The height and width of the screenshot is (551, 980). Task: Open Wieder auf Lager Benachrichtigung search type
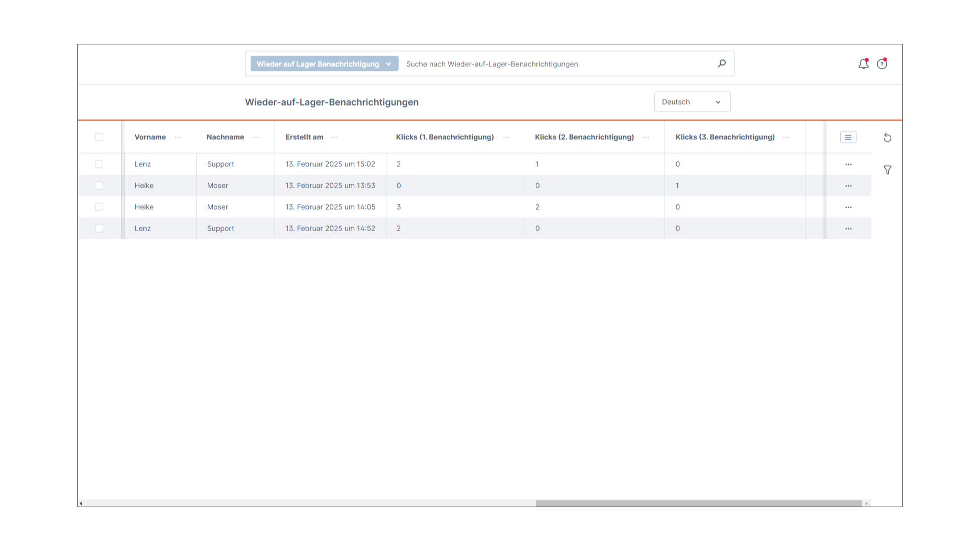coord(324,64)
